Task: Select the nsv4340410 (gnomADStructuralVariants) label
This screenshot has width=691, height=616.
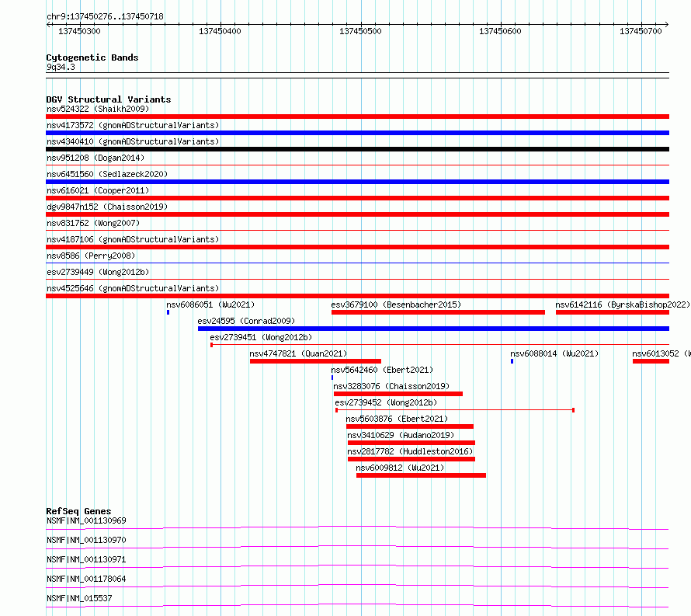Action: point(133,141)
